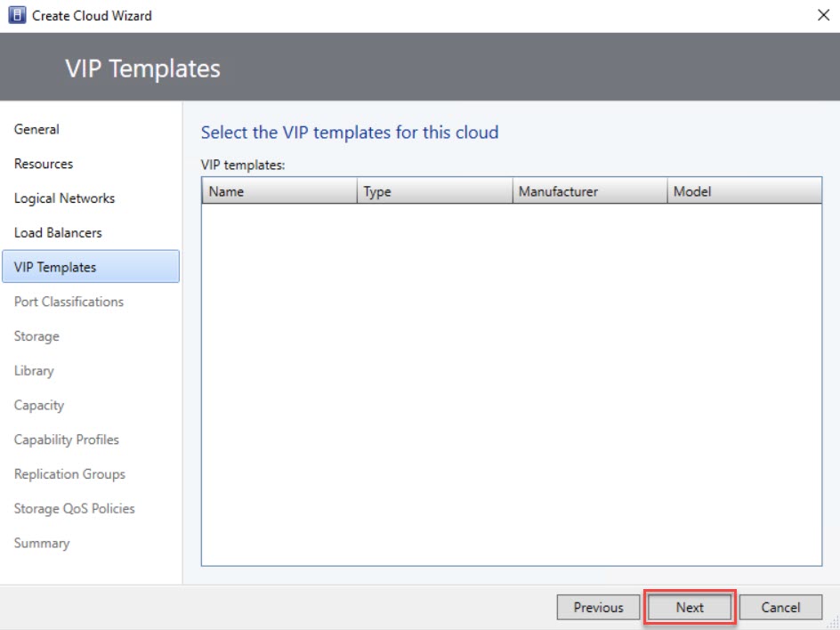
Task: Close the Create Cloud Wizard window
Action: [x=823, y=15]
